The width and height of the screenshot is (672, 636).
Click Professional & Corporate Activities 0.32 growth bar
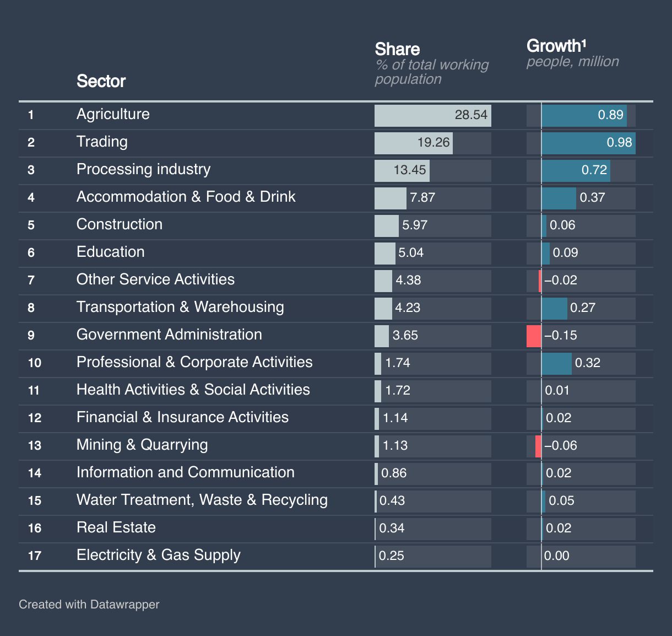click(x=556, y=363)
